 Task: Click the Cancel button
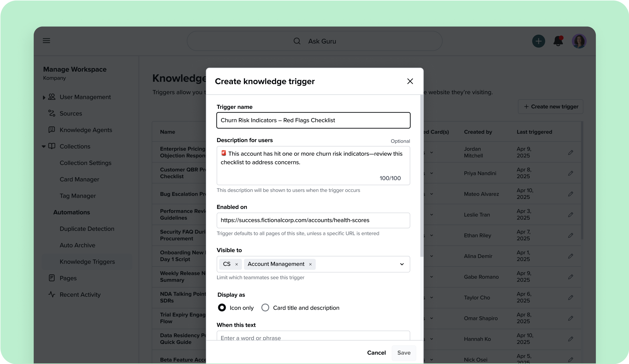tap(376, 353)
